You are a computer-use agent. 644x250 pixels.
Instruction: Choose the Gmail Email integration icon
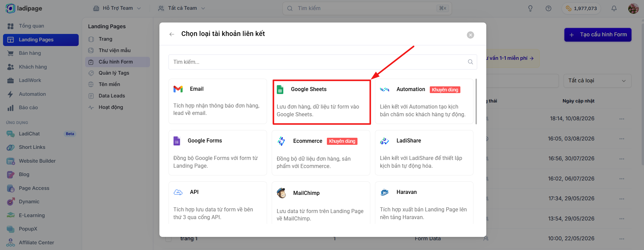coord(178,89)
